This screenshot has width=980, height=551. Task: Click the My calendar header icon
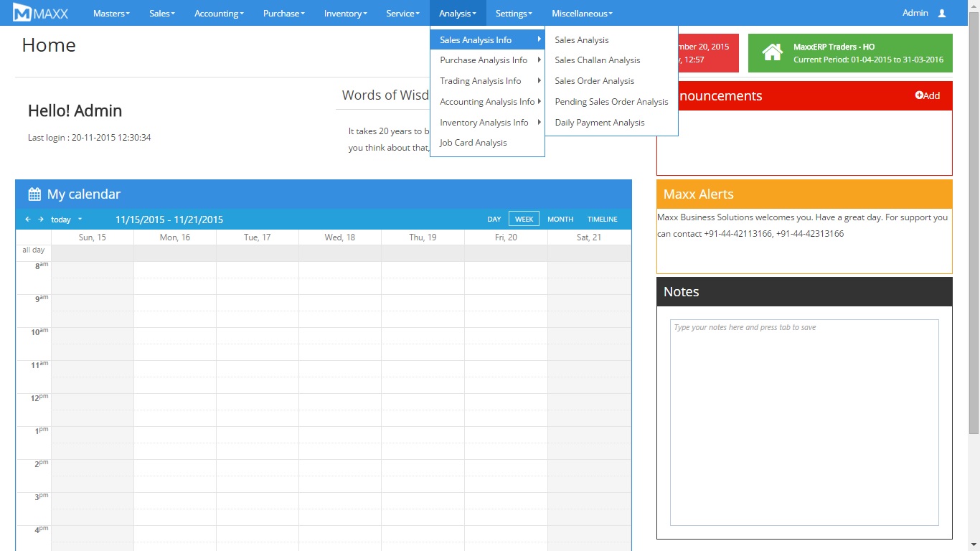click(34, 194)
